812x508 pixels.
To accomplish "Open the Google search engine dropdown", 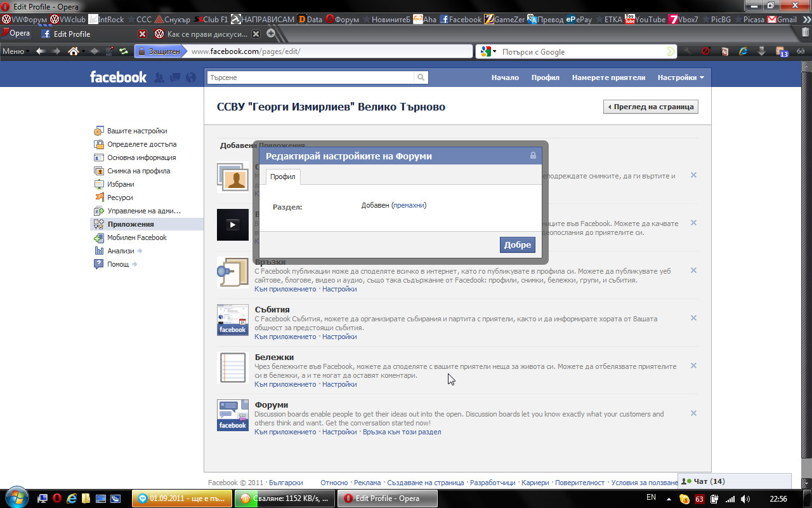I will (x=487, y=52).
